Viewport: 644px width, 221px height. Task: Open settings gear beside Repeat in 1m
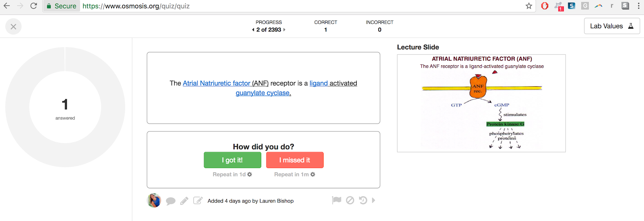[313, 175]
